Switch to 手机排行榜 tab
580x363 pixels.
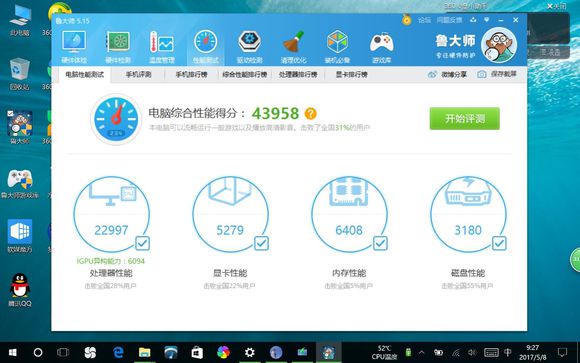pyautogui.click(x=191, y=74)
